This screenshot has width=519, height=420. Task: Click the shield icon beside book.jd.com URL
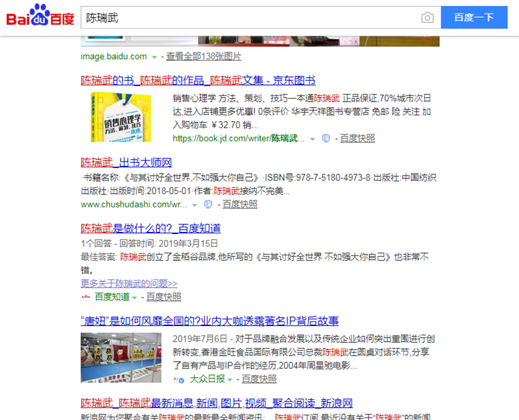(326, 138)
